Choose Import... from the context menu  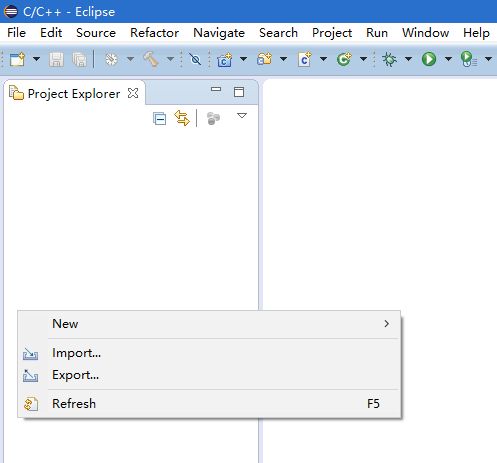[209, 353]
